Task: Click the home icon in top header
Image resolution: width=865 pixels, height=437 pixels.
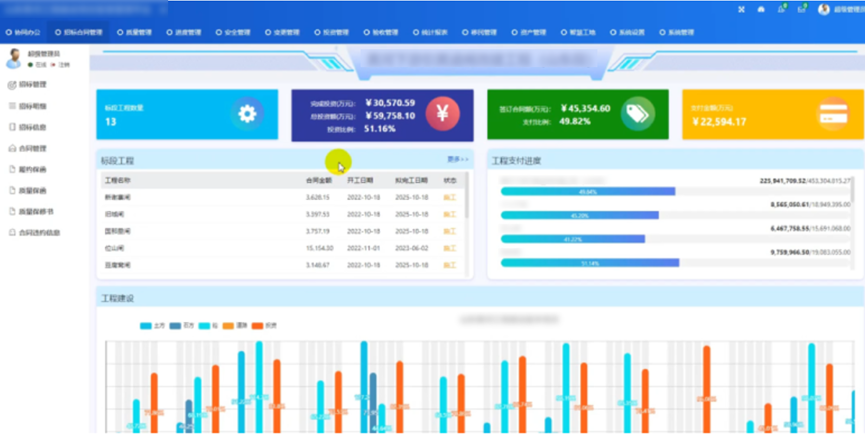Action: 761,9
